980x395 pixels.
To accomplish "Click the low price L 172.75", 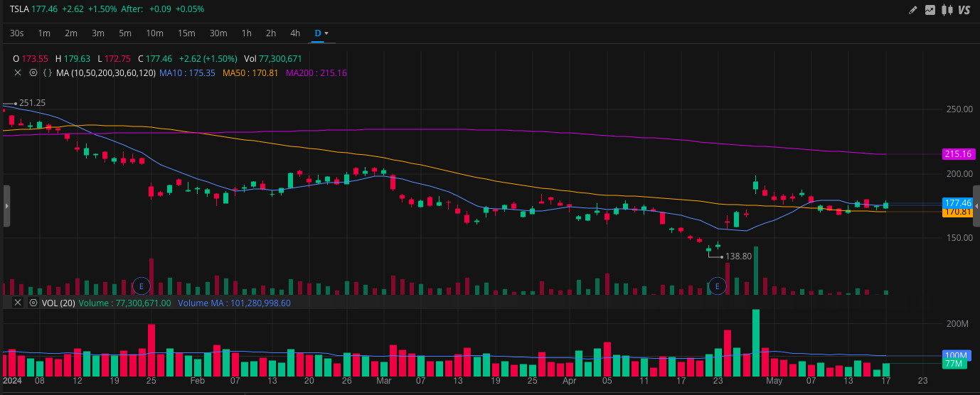I will pyautogui.click(x=114, y=58).
